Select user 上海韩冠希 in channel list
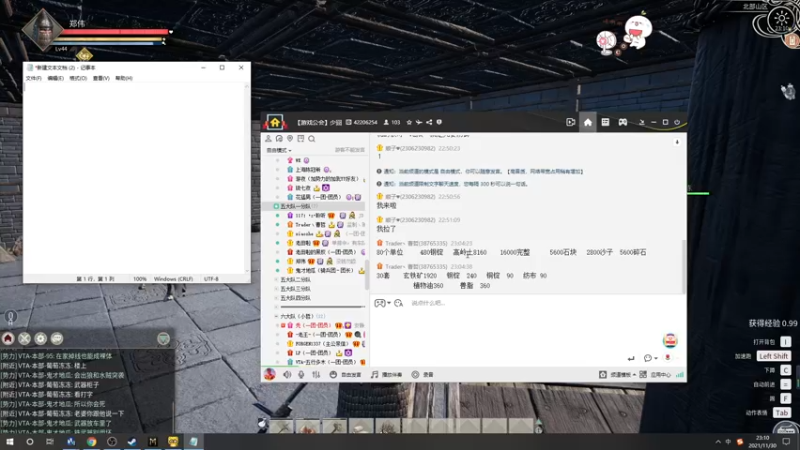The width and height of the screenshot is (800, 450). (x=308, y=169)
